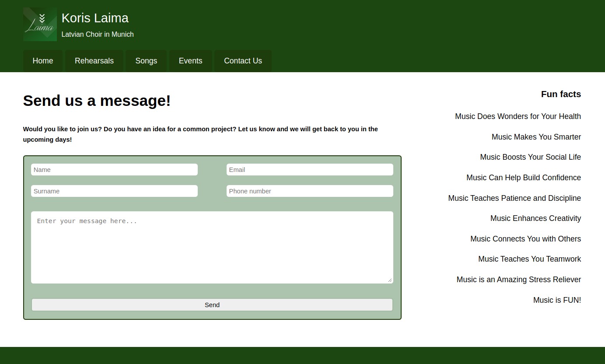Viewport: 605px width, 364px height.
Task: Click the Koris Laima site title
Action: pyautogui.click(x=95, y=18)
